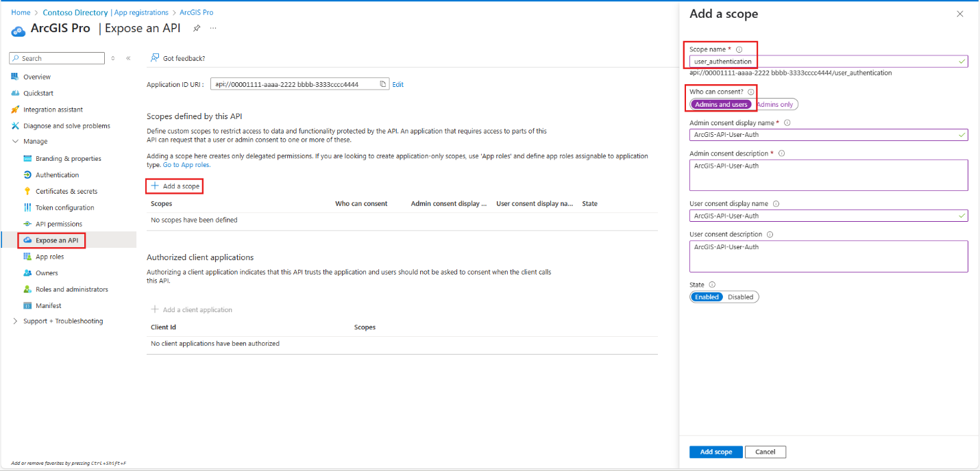
Task: Open Branding & properties page
Action: tap(69, 158)
